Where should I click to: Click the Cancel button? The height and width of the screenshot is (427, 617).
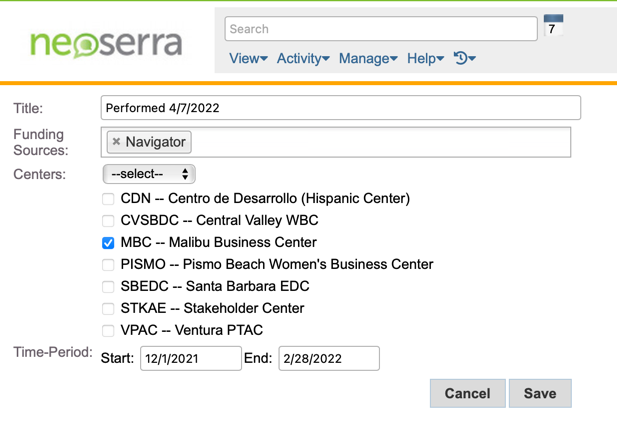point(467,393)
